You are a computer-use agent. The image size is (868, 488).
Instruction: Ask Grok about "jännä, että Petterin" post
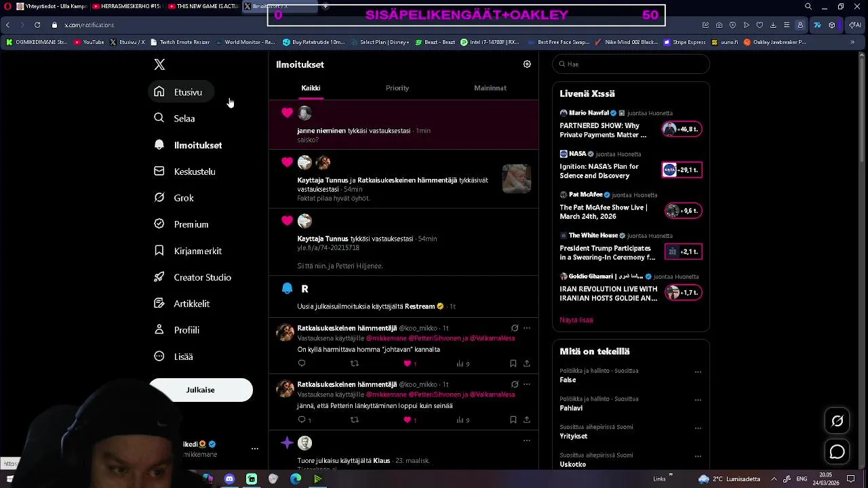coord(515,384)
